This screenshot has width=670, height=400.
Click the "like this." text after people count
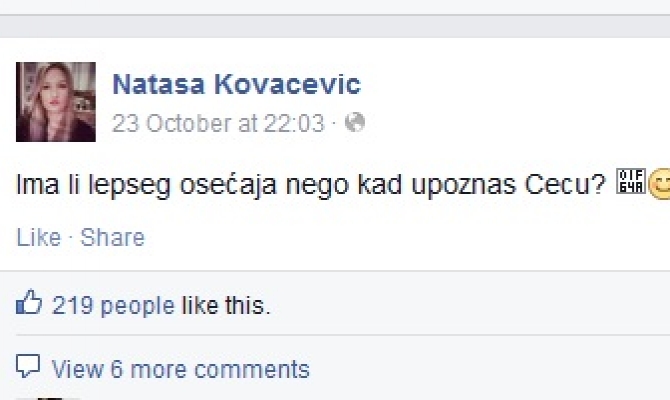coord(226,306)
